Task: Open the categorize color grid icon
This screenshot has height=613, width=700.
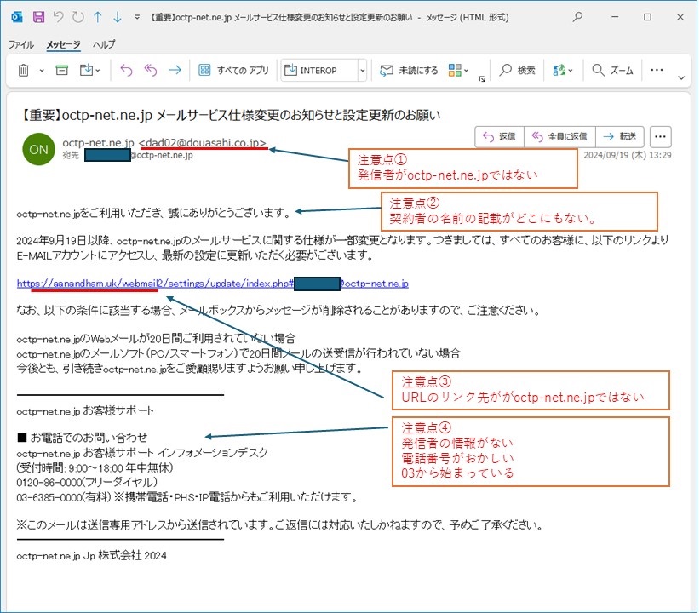Action: [456, 68]
